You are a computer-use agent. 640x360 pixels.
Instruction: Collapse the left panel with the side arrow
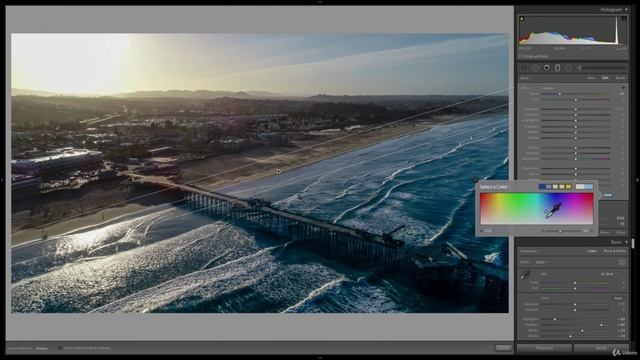point(2,180)
